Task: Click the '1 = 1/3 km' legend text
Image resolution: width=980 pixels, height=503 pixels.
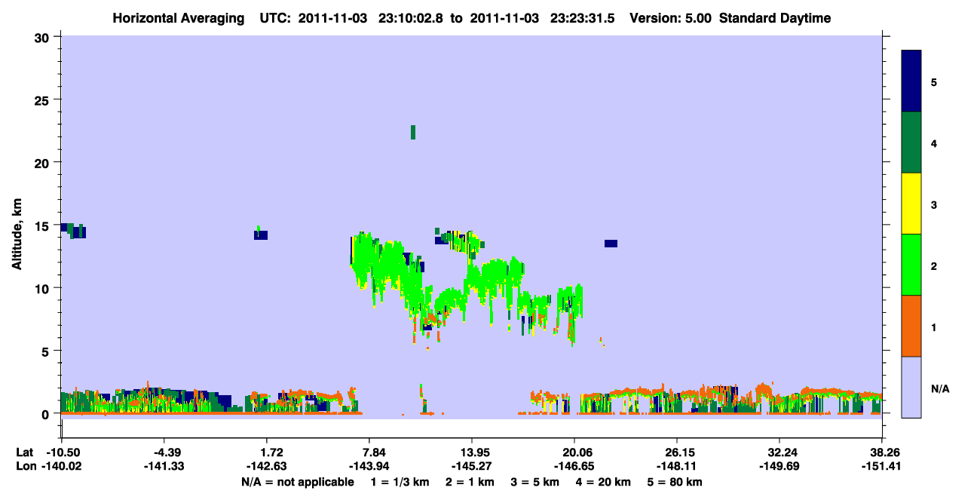Action: click(x=400, y=482)
